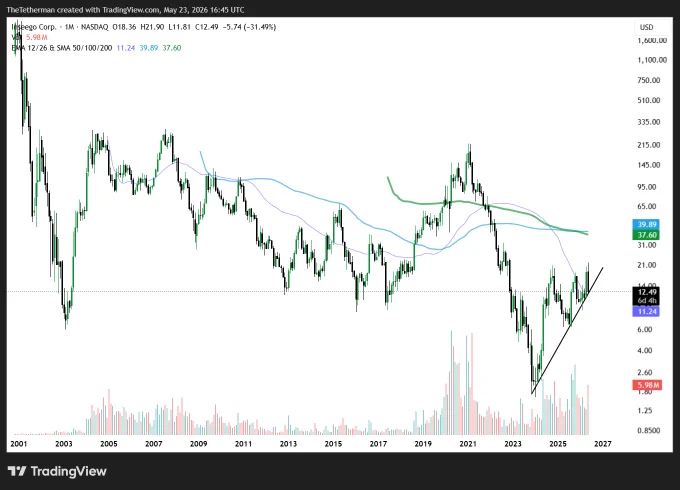Click the 145.00 price axis label
Image resolution: width=680 pixels, height=490 pixels.
[649, 165]
